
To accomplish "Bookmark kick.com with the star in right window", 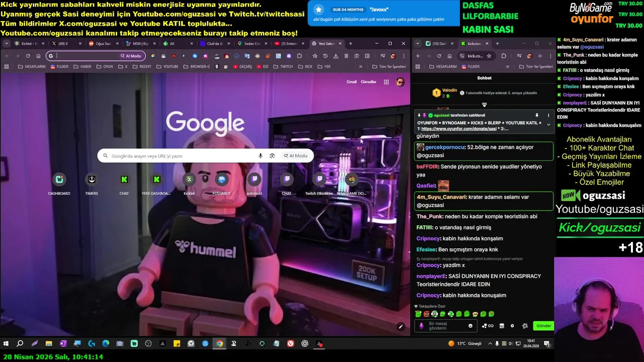I will [x=489, y=56].
